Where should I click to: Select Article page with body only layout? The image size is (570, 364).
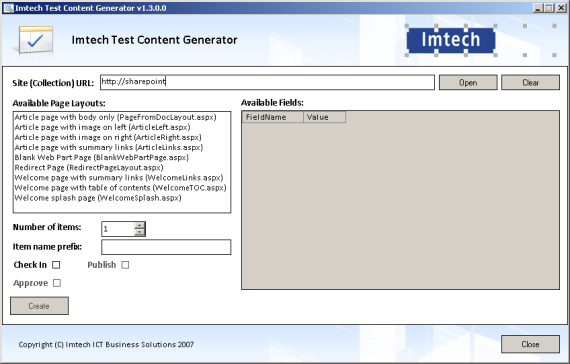pos(115,117)
